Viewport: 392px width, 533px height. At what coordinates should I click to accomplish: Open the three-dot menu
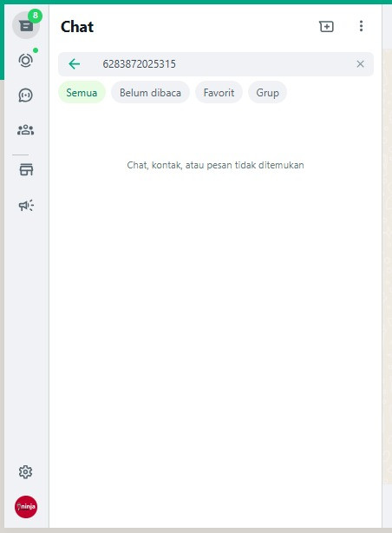[x=361, y=26]
